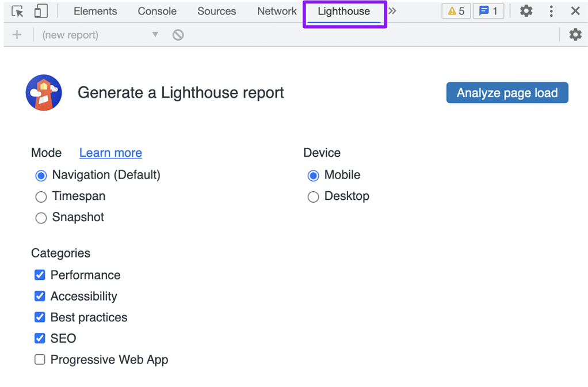Open Lighthouse settings gear below toolbar
Screen dimensions: 588x387
click(575, 35)
